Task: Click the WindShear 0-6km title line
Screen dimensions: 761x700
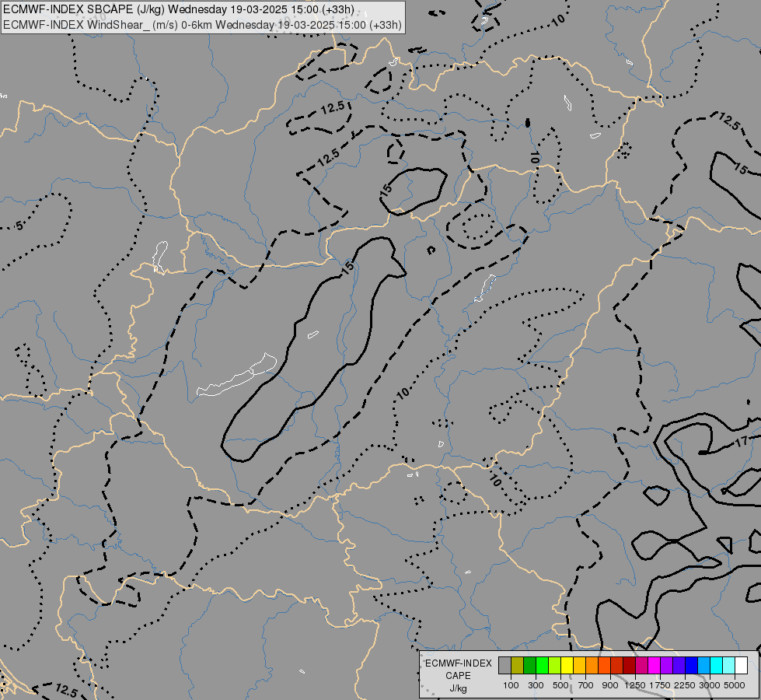Action: (x=202, y=24)
